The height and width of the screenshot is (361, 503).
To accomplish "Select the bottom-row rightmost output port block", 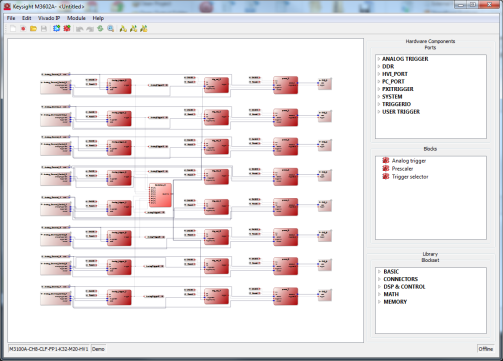I will click(x=325, y=295).
